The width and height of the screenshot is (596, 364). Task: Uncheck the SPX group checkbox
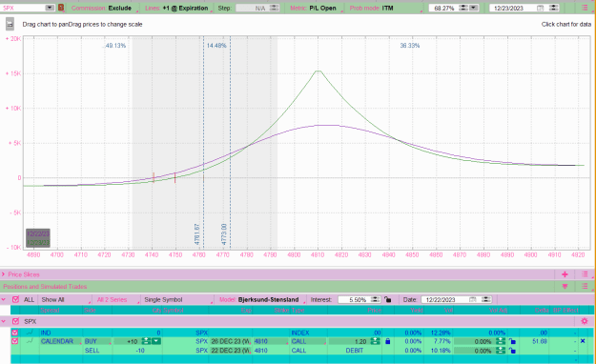15,321
